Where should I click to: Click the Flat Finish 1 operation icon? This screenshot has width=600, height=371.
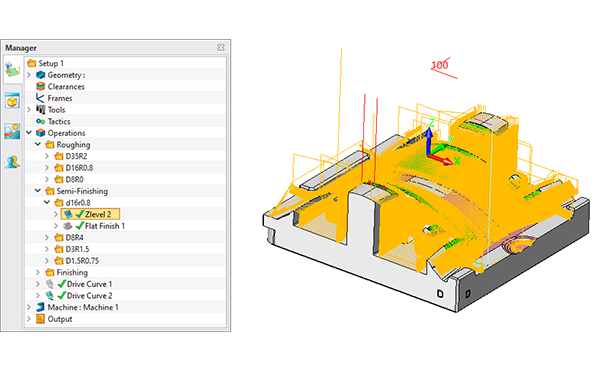coord(68,226)
